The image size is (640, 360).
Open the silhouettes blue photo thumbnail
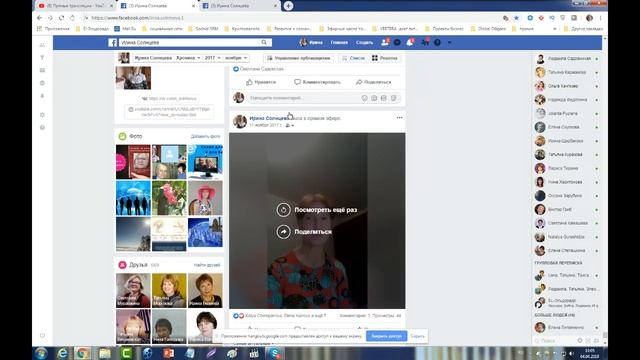point(133,198)
